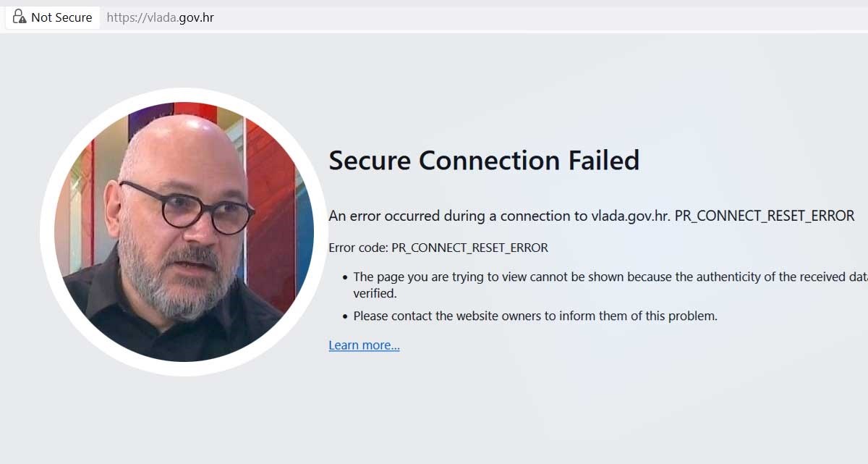Click the https://vlada.gov.hr URL text
Screen dimensions: 868x464
[x=160, y=17]
